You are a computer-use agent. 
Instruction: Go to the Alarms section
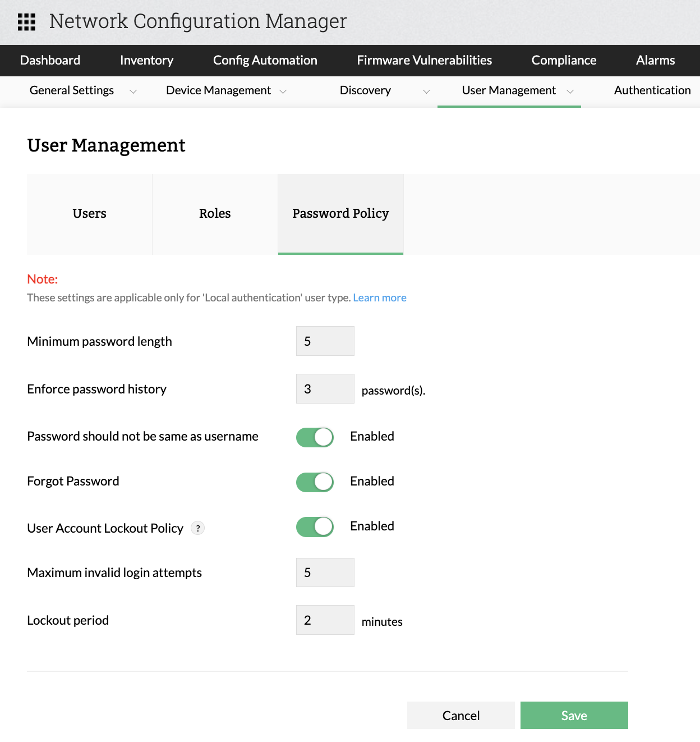(x=655, y=60)
